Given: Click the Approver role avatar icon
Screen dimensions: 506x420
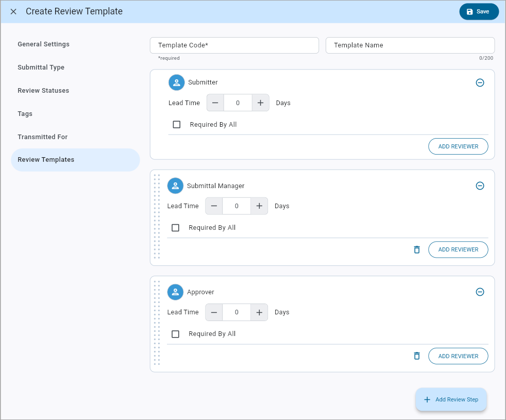Looking at the screenshot, I should tap(175, 292).
